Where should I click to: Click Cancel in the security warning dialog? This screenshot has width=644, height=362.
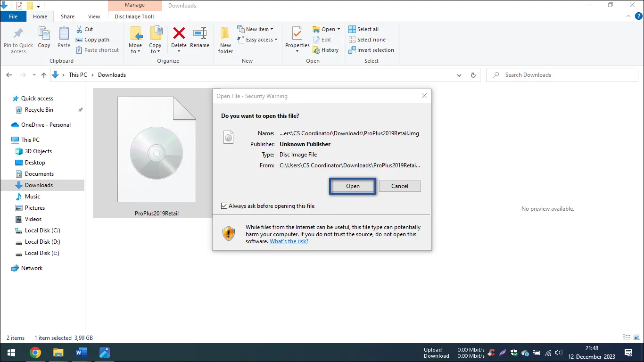coord(400,186)
